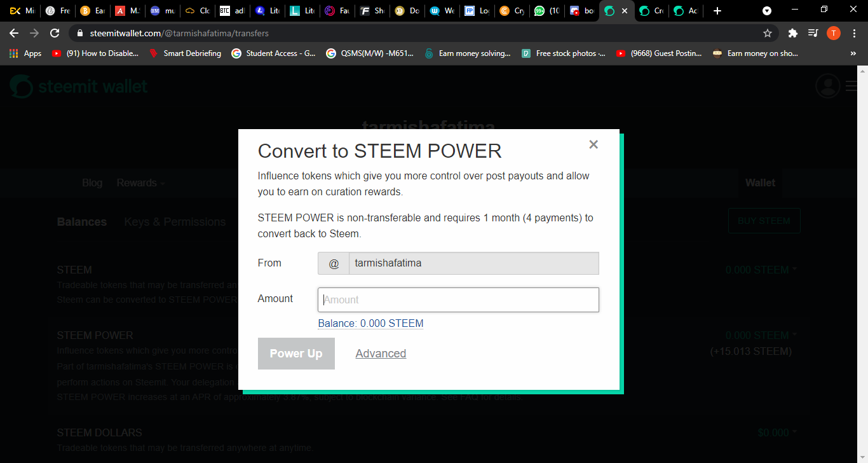The width and height of the screenshot is (868, 463).
Task: Switch to the "mu" browser tab
Action: tap(161, 11)
